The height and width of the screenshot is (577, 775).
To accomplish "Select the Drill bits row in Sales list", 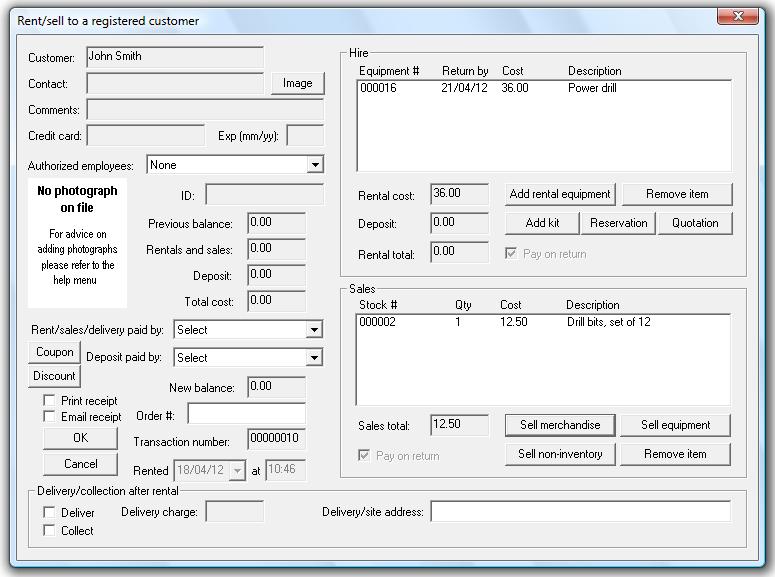I will click(x=540, y=322).
